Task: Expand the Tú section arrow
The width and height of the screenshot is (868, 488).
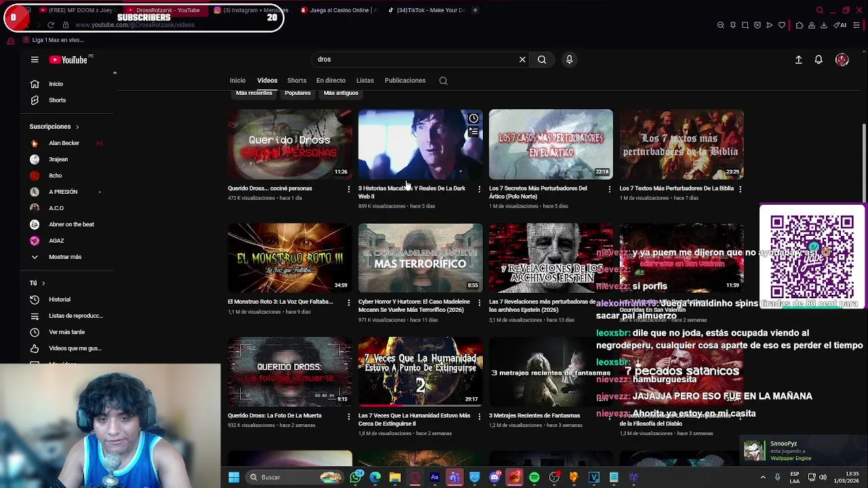Action: click(43, 283)
